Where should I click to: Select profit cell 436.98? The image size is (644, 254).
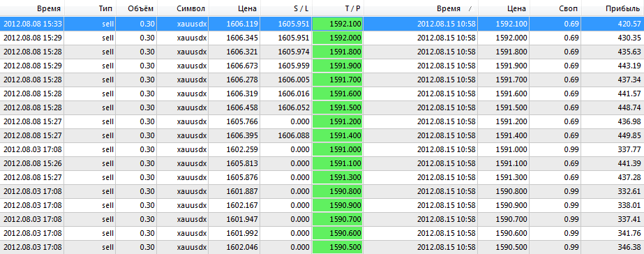[x=613, y=121]
